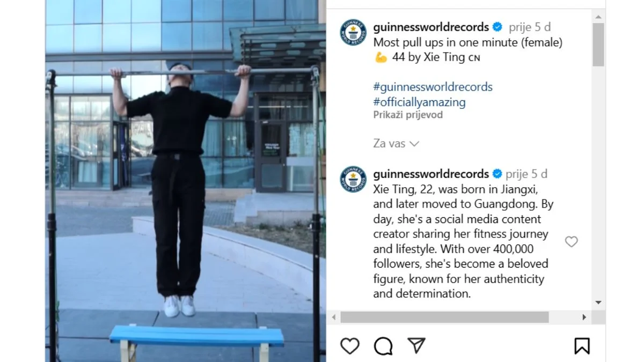Share post using paper plane icon
Viewport: 644px width, 362px height.
[416, 345]
